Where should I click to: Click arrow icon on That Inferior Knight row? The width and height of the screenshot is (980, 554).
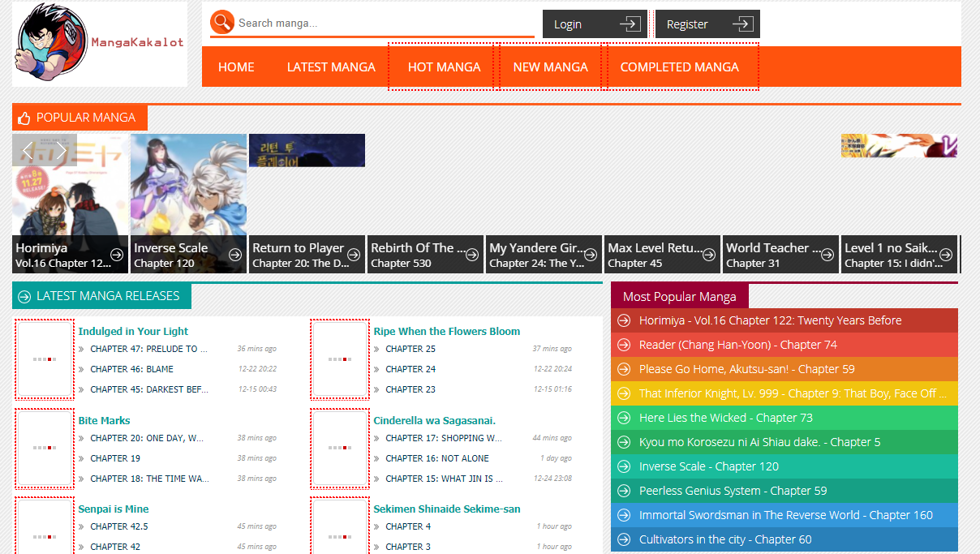click(x=624, y=393)
